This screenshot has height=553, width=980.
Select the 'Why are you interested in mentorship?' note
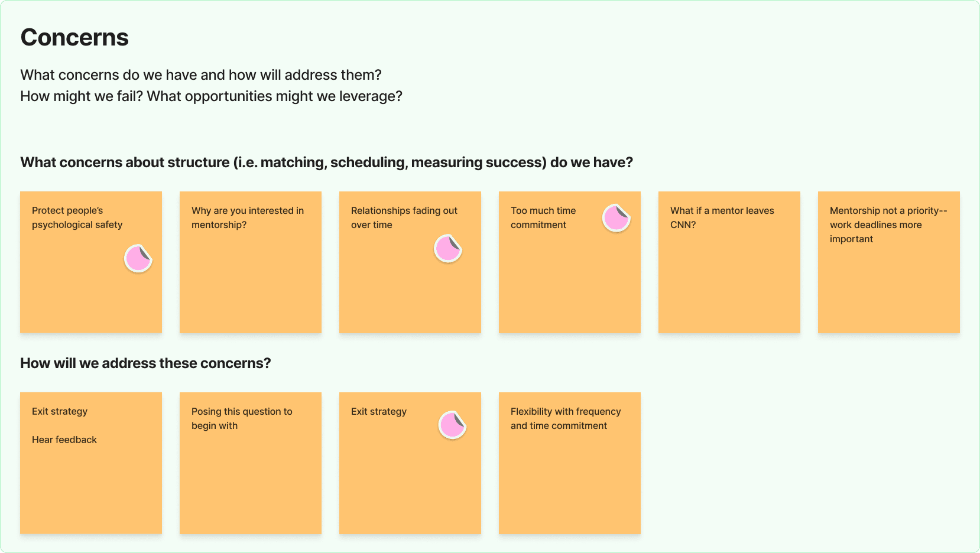251,262
